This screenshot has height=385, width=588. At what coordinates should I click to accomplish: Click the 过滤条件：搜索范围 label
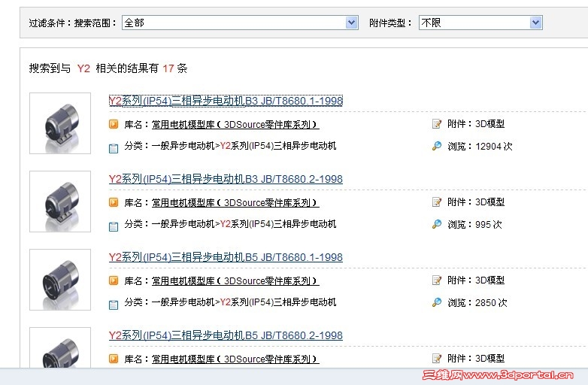[73, 23]
